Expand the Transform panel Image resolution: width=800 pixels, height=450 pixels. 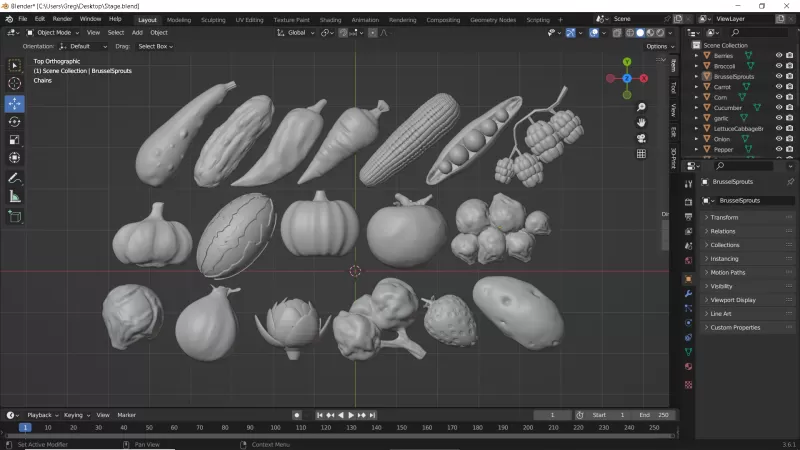pyautogui.click(x=724, y=217)
